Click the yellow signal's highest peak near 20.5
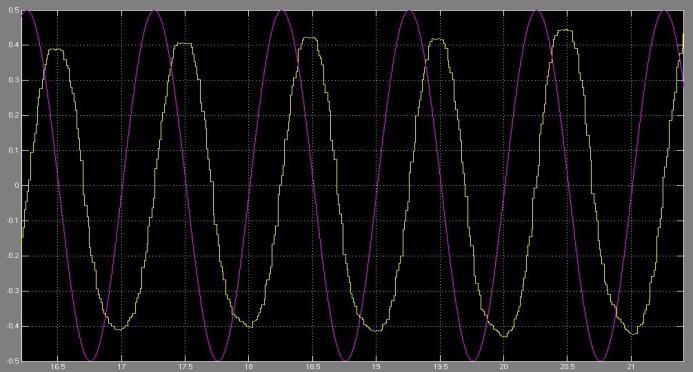 point(565,30)
